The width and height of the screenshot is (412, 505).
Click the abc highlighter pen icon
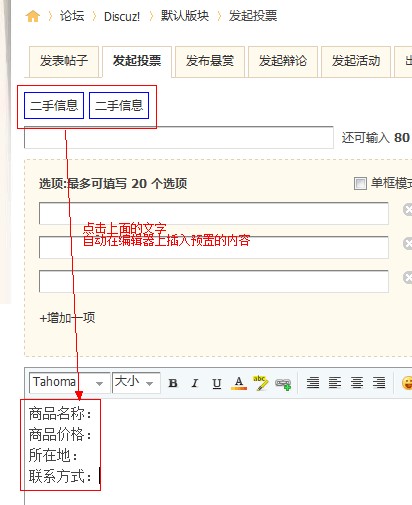click(x=261, y=383)
